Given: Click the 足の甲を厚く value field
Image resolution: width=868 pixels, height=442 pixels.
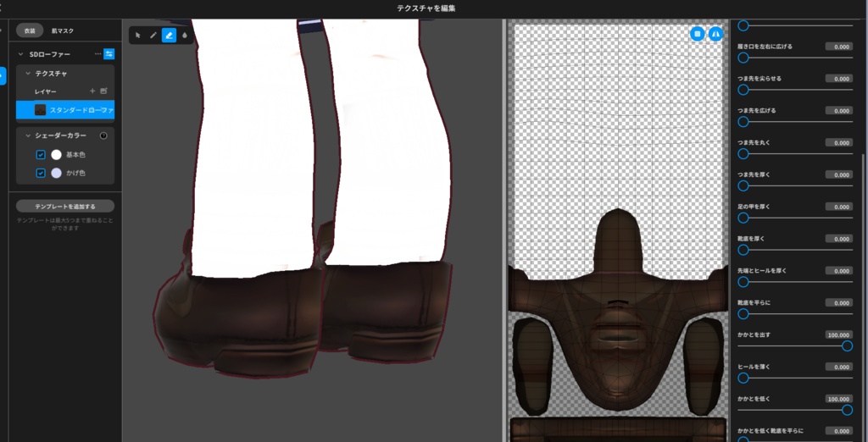Looking at the screenshot, I should (838, 207).
